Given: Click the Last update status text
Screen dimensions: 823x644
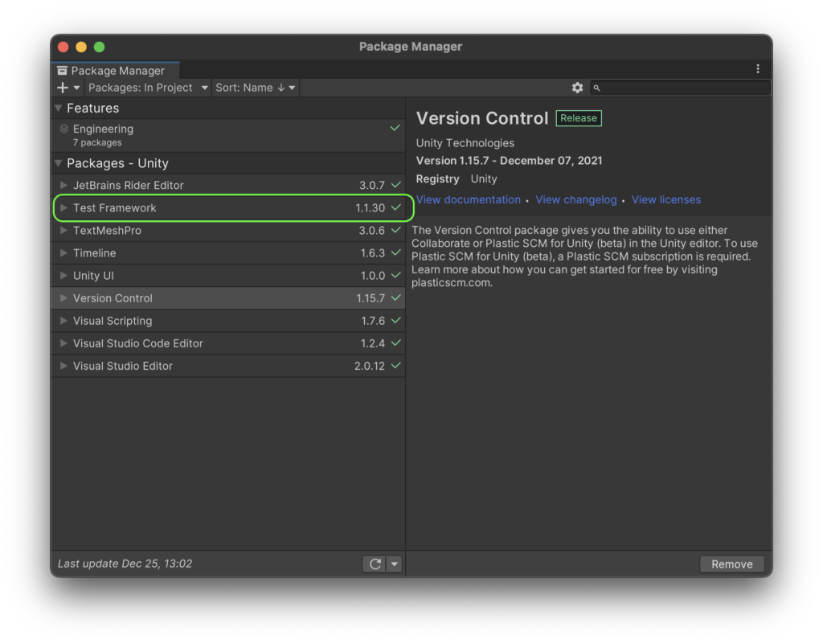Looking at the screenshot, I should (x=125, y=563).
